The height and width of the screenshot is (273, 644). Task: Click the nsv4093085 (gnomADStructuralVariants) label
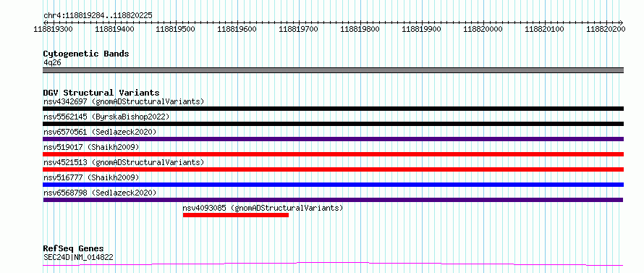(x=263, y=208)
